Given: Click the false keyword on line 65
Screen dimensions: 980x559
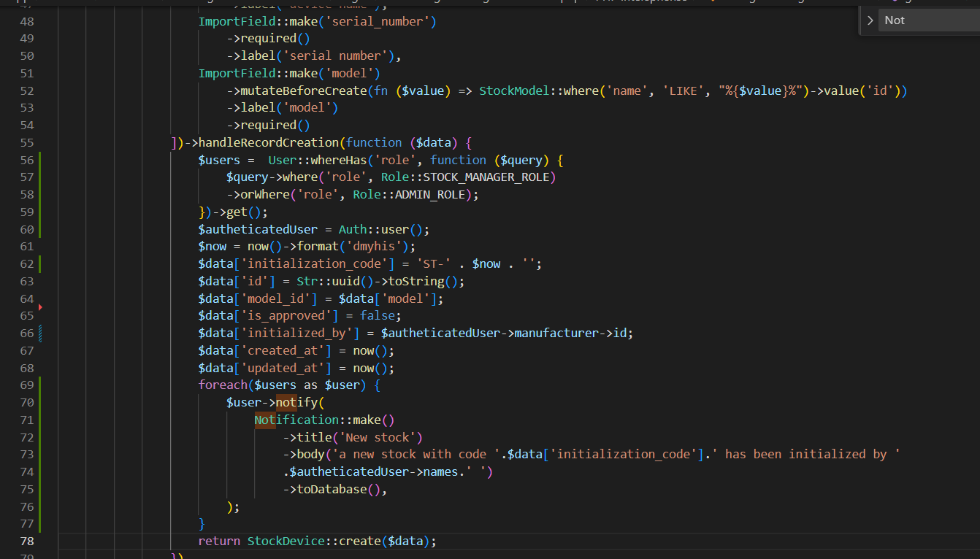Looking at the screenshot, I should [378, 315].
